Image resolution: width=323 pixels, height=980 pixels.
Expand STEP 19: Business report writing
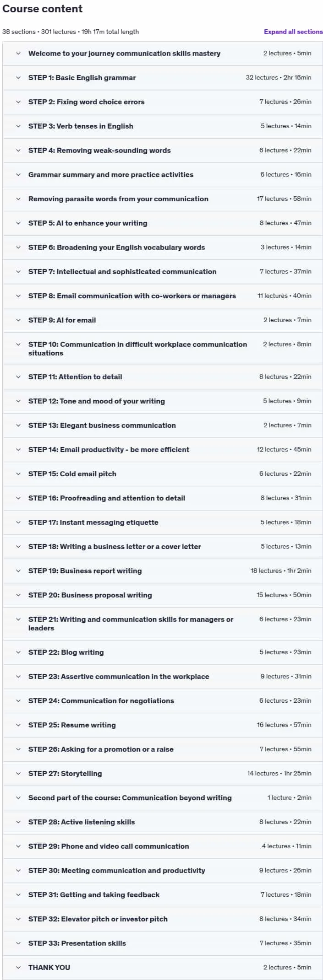tap(85, 571)
